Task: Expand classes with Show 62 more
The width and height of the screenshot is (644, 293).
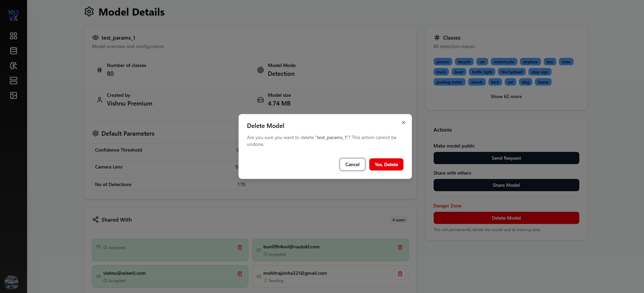Action: tap(506, 96)
